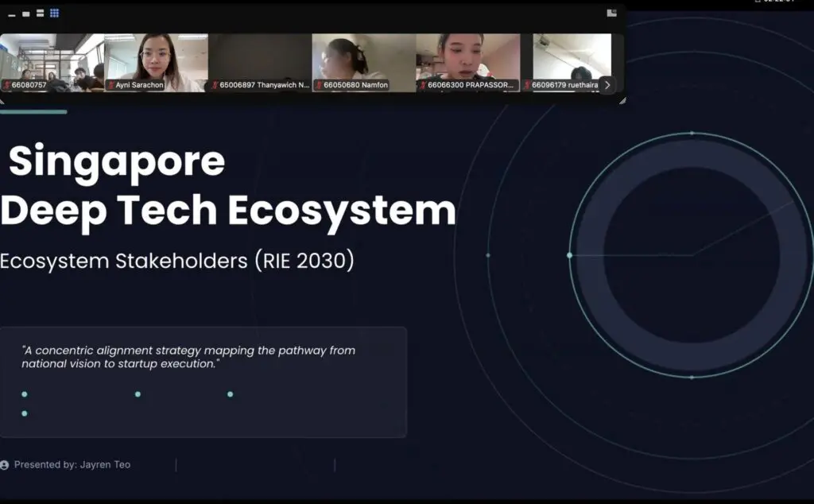Click the large ring diagram center
This screenshot has height=504, width=814.
(691, 255)
